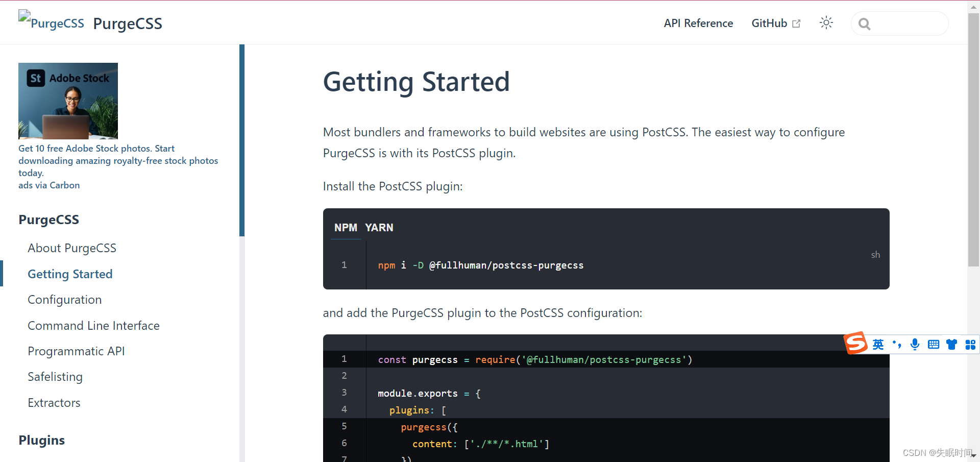Viewport: 980px width, 462px height.
Task: Click the plugins: [ code line
Action: point(418,410)
